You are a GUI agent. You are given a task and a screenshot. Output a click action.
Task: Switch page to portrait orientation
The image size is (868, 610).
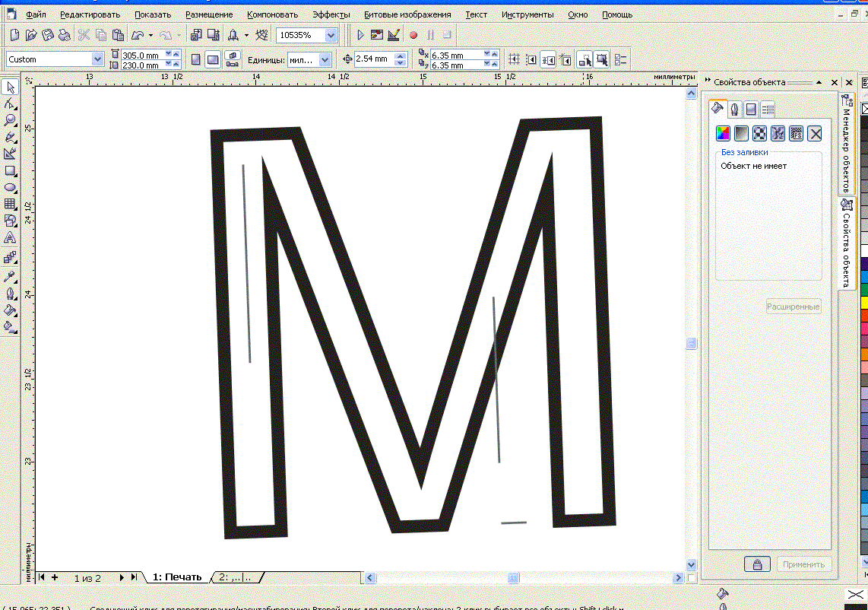click(196, 59)
